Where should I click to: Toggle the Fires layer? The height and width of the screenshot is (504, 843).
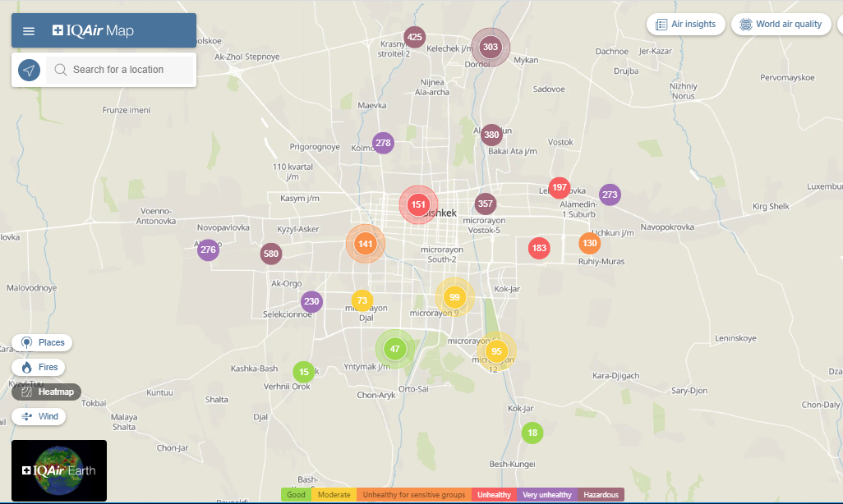click(x=39, y=367)
